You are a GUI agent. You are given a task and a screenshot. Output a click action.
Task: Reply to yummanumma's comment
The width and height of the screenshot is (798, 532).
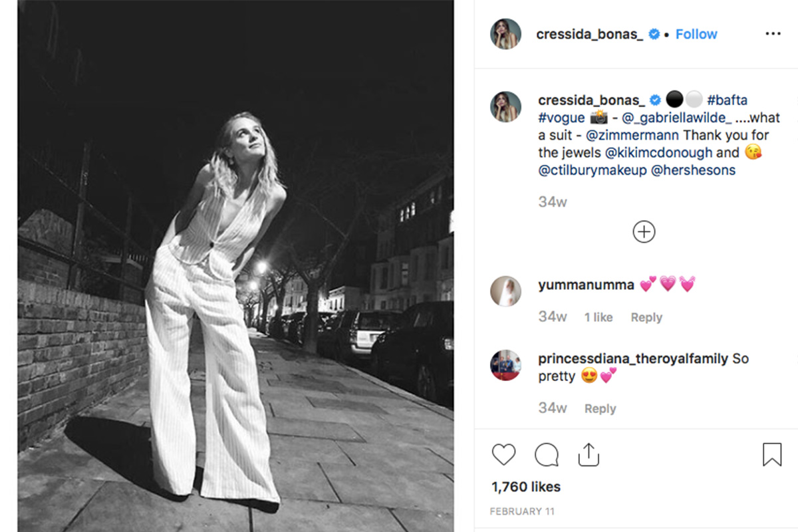646,317
